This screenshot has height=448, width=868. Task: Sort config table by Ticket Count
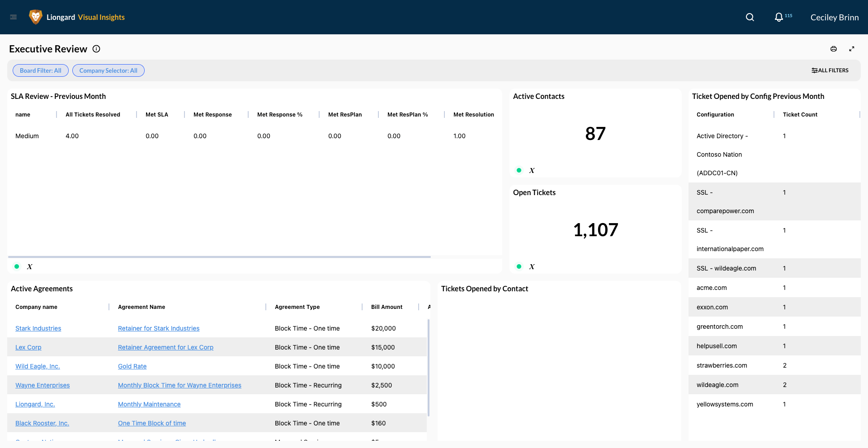(x=800, y=115)
